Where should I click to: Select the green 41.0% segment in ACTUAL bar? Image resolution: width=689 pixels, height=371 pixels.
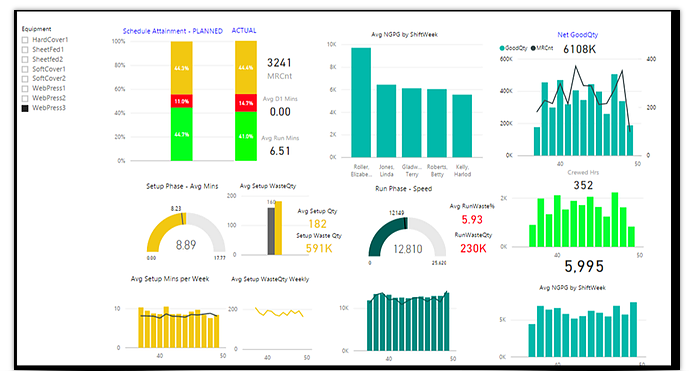(x=246, y=136)
